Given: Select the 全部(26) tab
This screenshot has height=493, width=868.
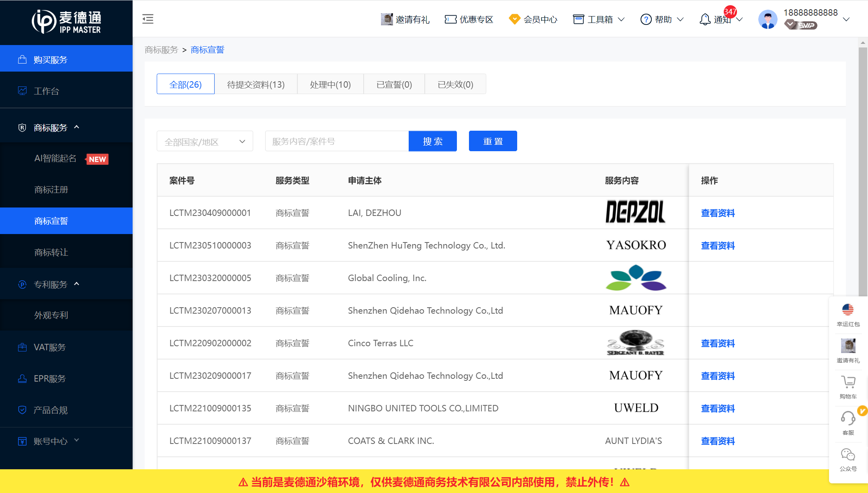Looking at the screenshot, I should 186,84.
